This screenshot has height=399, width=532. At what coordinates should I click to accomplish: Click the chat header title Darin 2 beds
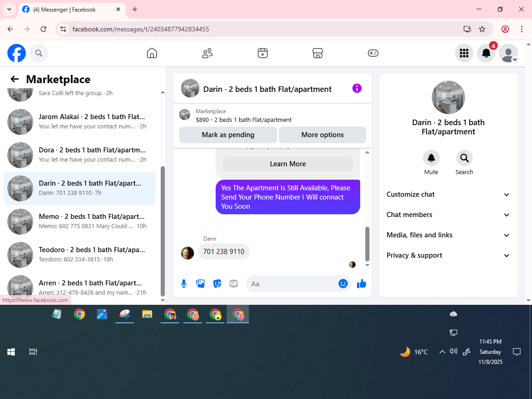(267, 89)
